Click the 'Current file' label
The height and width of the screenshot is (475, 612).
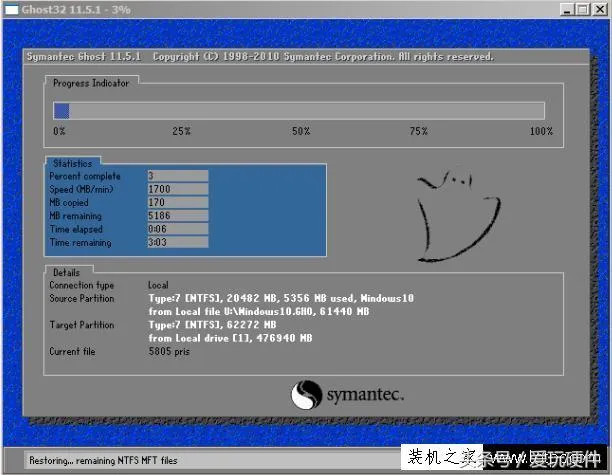click(x=72, y=351)
